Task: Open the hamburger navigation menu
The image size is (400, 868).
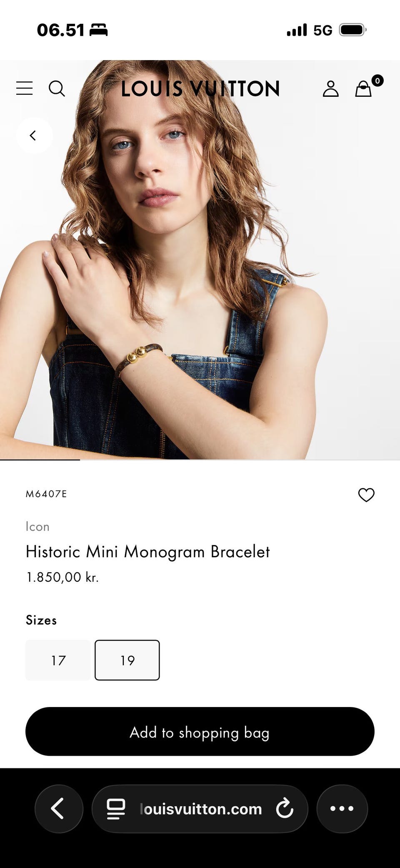Action: pos(25,88)
